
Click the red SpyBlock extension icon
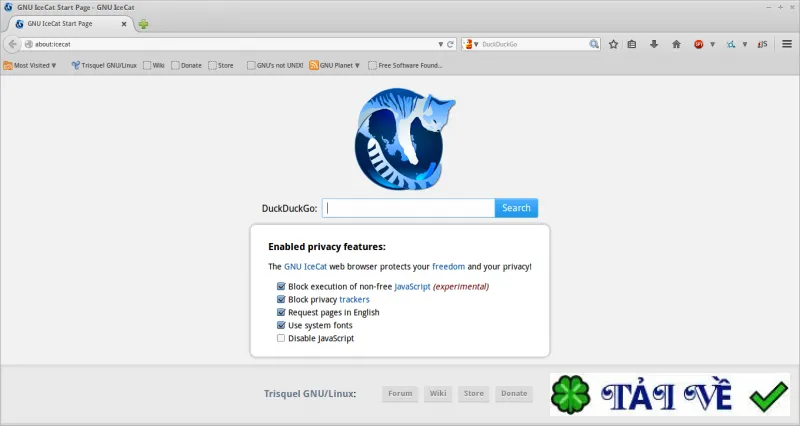click(x=698, y=44)
